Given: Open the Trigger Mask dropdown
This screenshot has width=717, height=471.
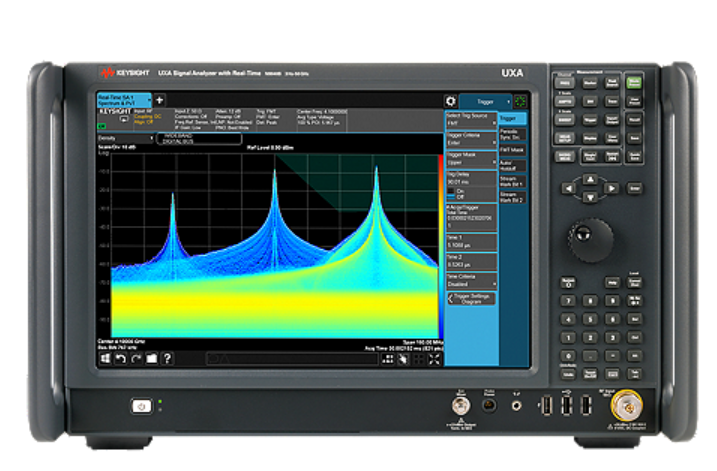Looking at the screenshot, I should (x=471, y=159).
